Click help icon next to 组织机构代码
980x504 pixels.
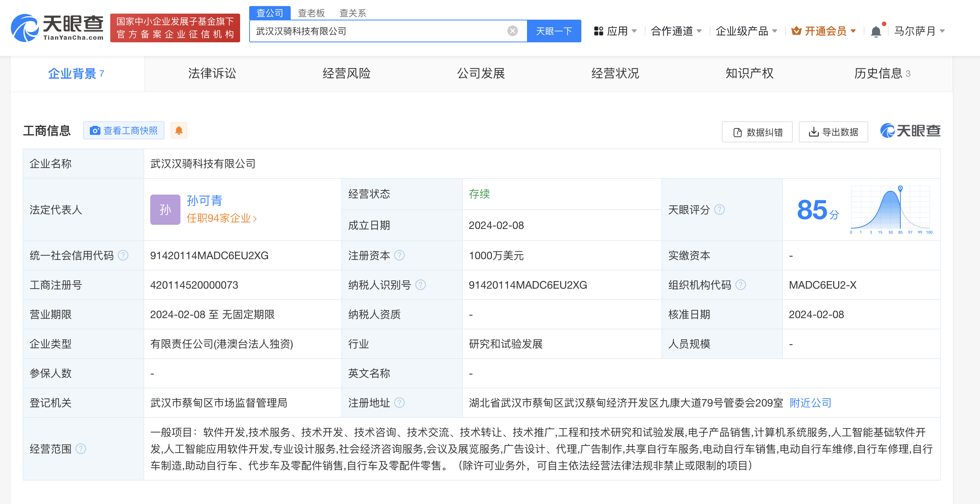740,285
